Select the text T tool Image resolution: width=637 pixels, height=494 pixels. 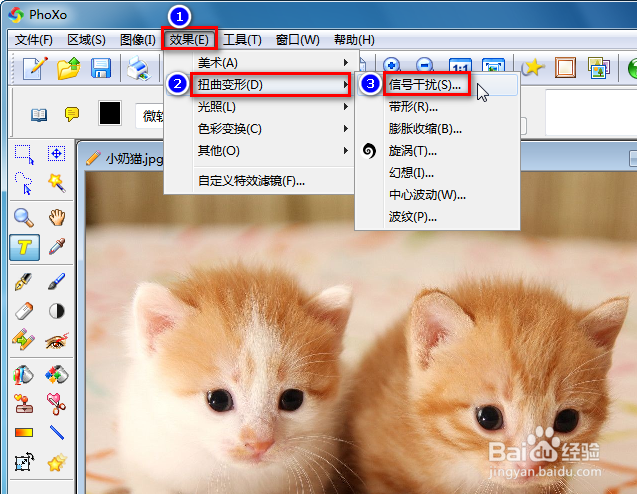(x=24, y=247)
